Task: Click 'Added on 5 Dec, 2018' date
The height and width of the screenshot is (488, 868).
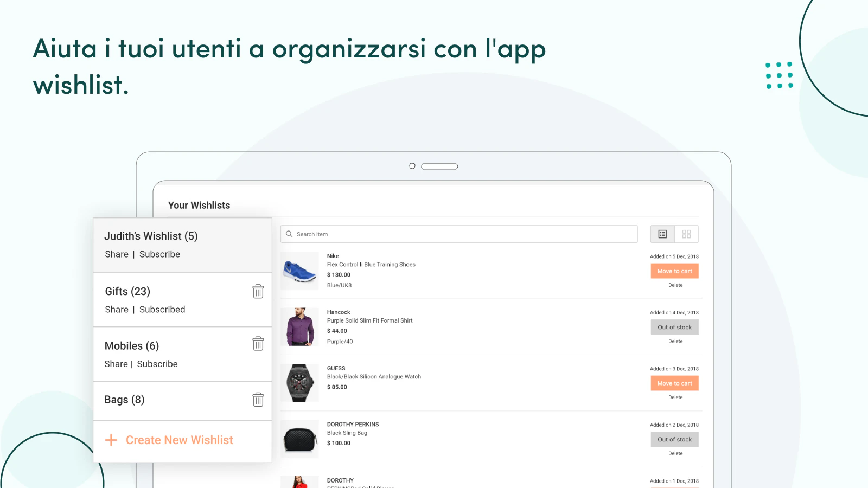Action: click(x=674, y=257)
